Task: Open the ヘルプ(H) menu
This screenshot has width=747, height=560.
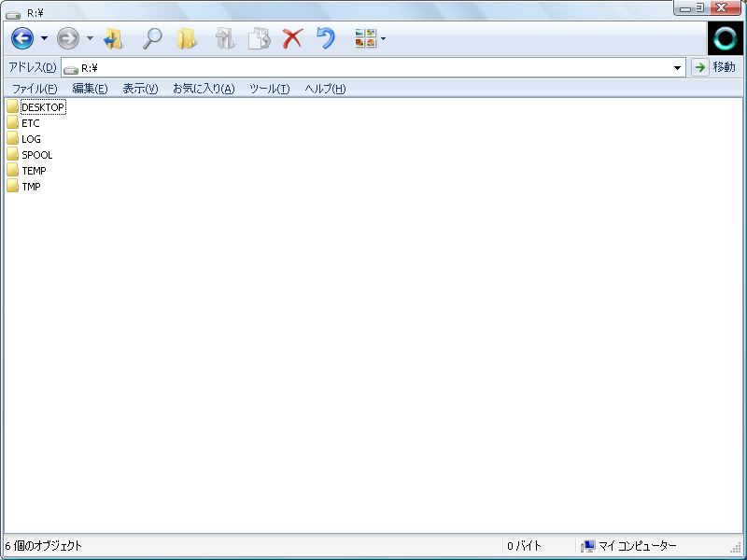Action: (x=325, y=89)
